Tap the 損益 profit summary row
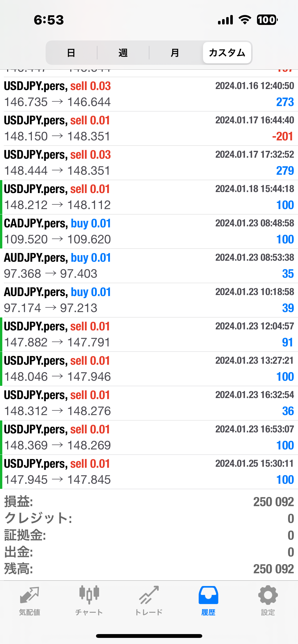The height and width of the screenshot is (644, 298). point(149,502)
